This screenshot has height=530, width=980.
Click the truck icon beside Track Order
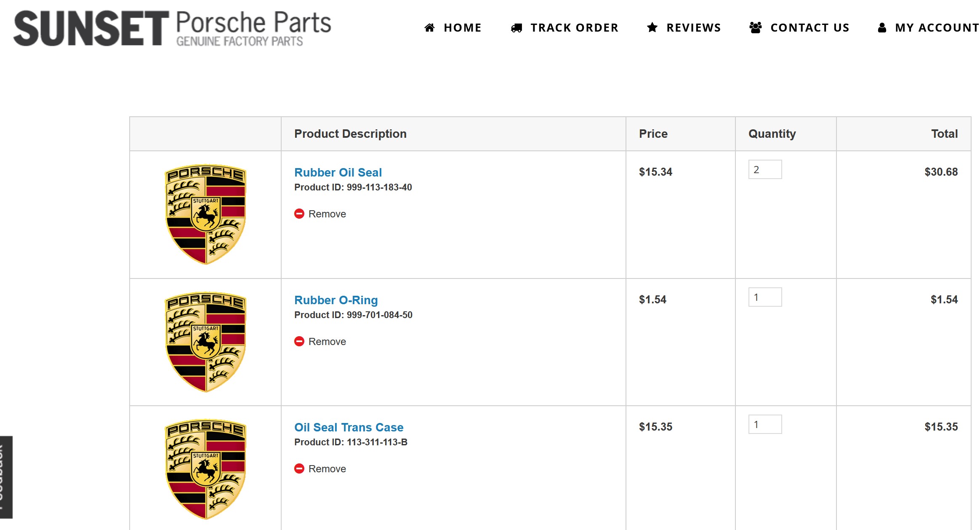pos(517,28)
